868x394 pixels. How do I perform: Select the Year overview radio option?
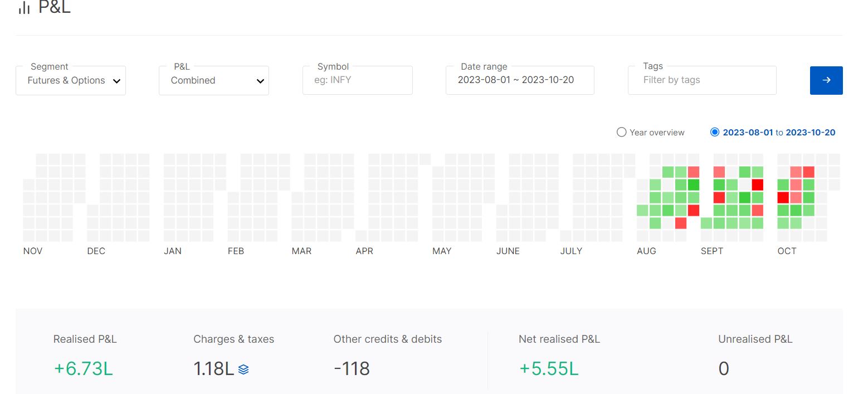tap(622, 133)
